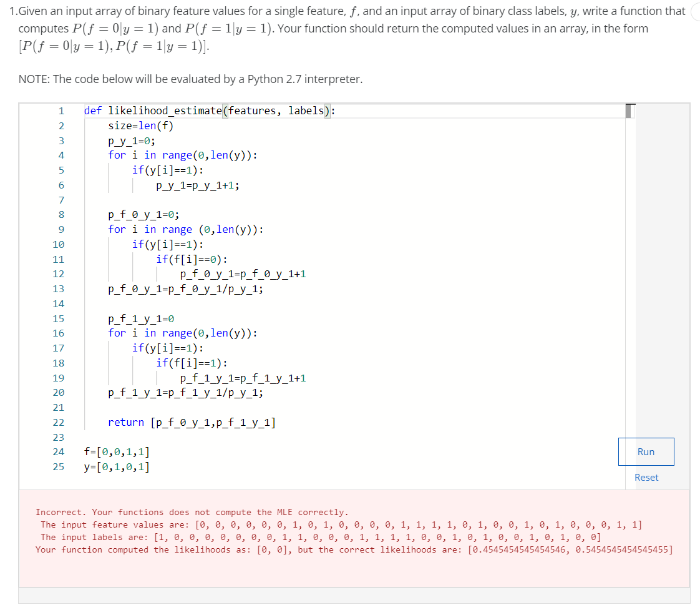700x615 pixels.
Task: Click line number 22 beside the return statement
Action: click(58, 422)
